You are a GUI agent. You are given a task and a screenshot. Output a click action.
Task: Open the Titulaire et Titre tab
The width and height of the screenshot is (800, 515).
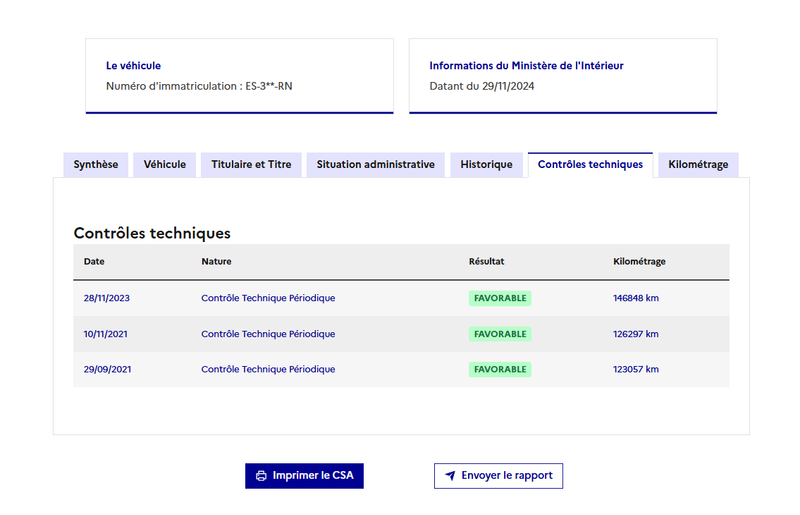[x=251, y=165]
